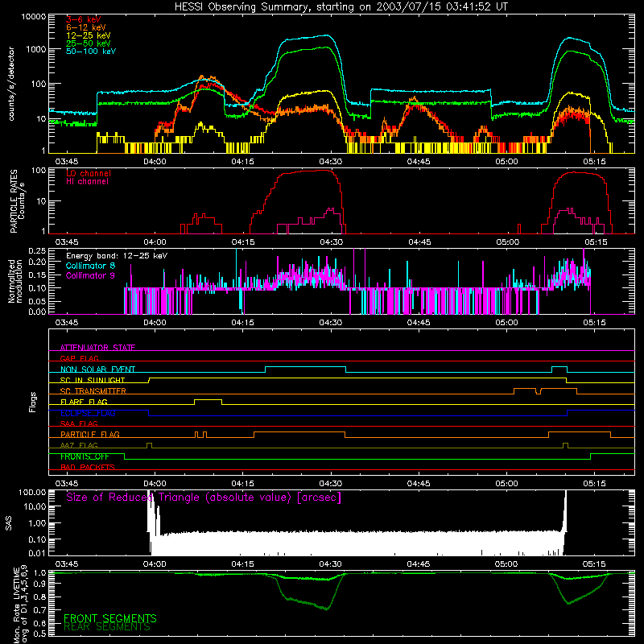
Task: Click the GAP FLAG label
Action: pos(79,358)
